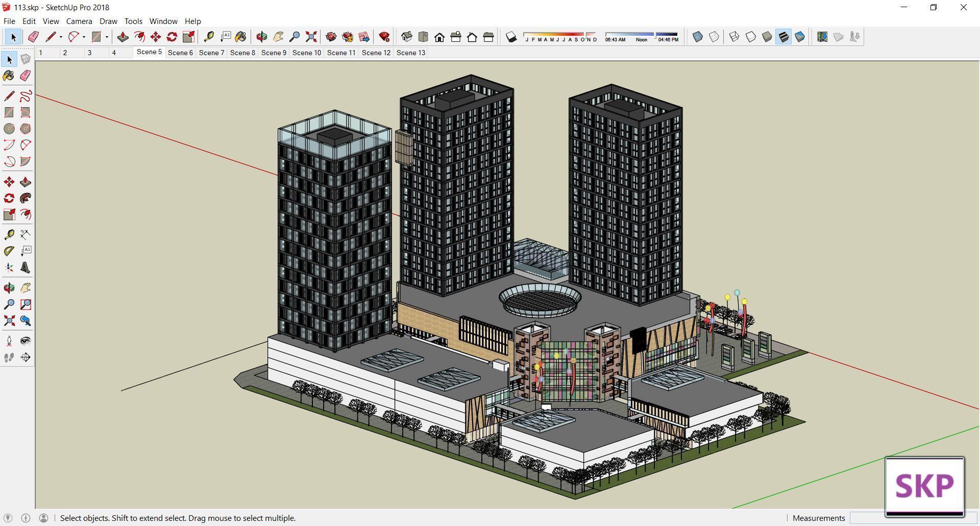Select the Tape Measure tool in top toolbar
The height and width of the screenshot is (526, 980).
coord(209,37)
